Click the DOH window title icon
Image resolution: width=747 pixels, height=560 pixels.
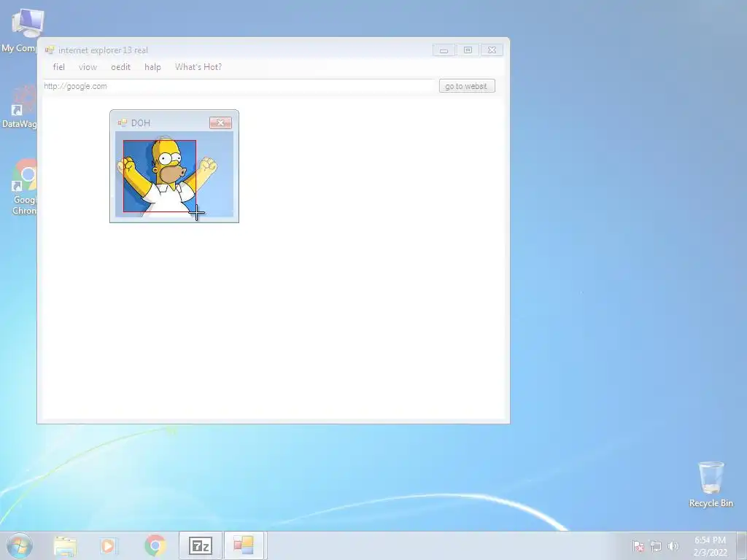coord(123,122)
